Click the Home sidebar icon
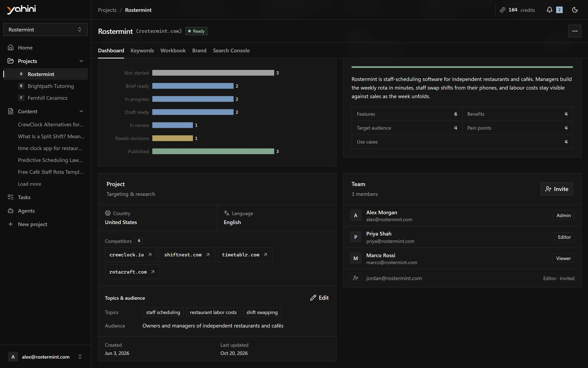 pyautogui.click(x=10, y=47)
